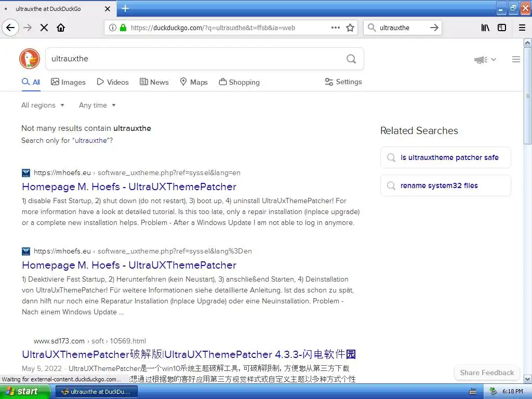Expand the Any time filter
Image resolution: width=532 pixels, height=399 pixels.
point(97,105)
